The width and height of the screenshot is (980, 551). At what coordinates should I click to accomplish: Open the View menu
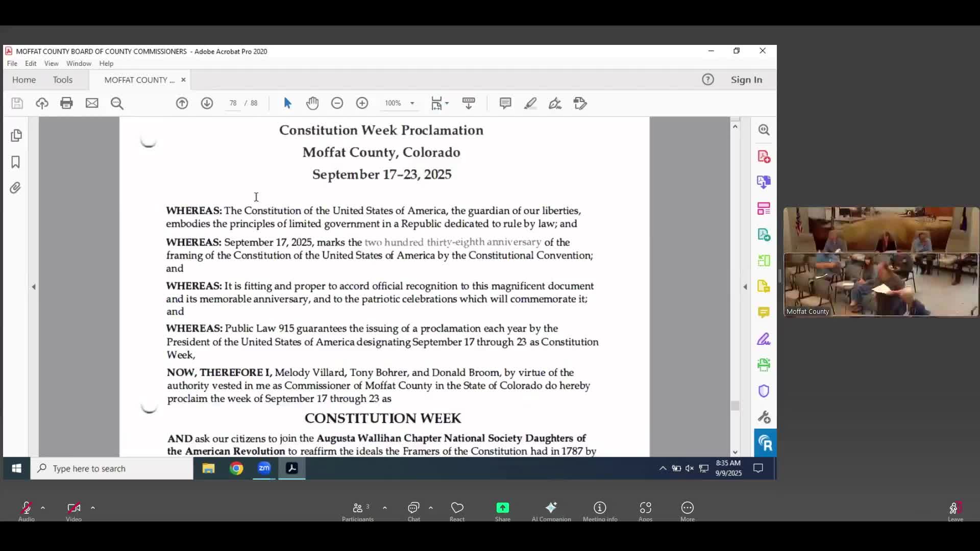[x=51, y=63]
